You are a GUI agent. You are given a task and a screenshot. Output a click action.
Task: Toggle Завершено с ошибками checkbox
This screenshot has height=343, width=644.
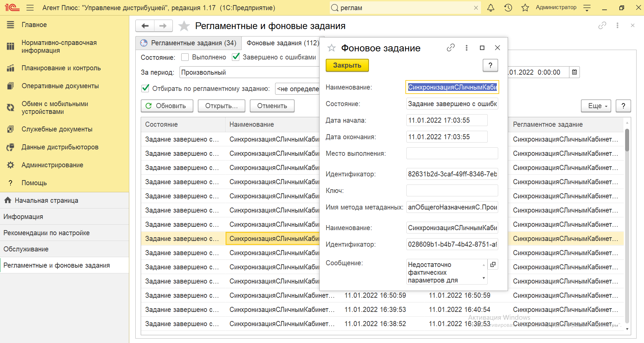pos(236,57)
